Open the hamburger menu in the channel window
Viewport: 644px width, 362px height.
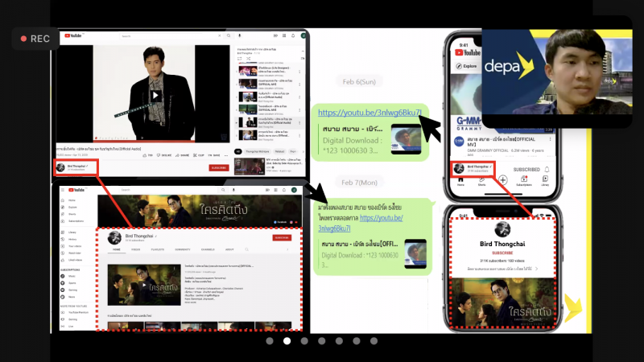tap(63, 190)
